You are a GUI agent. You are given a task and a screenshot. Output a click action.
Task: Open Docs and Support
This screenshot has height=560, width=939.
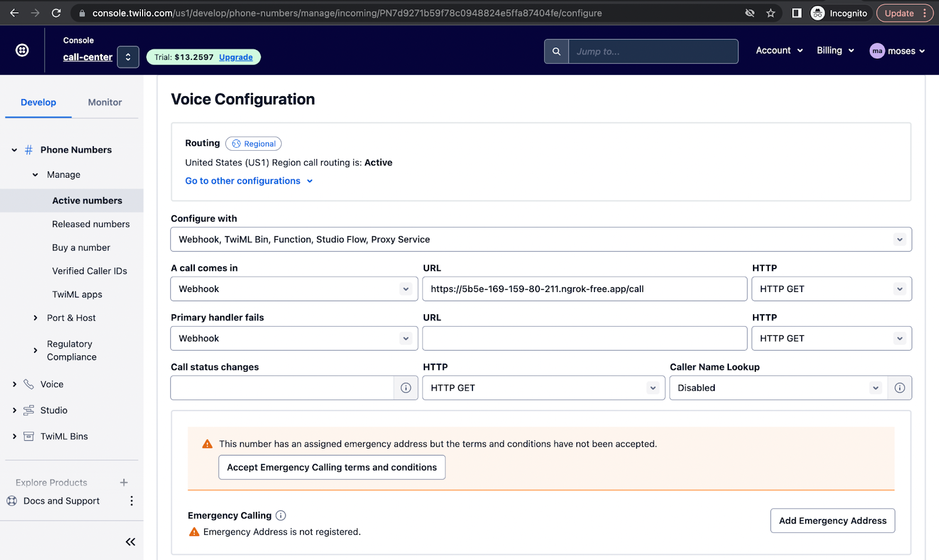(x=62, y=501)
